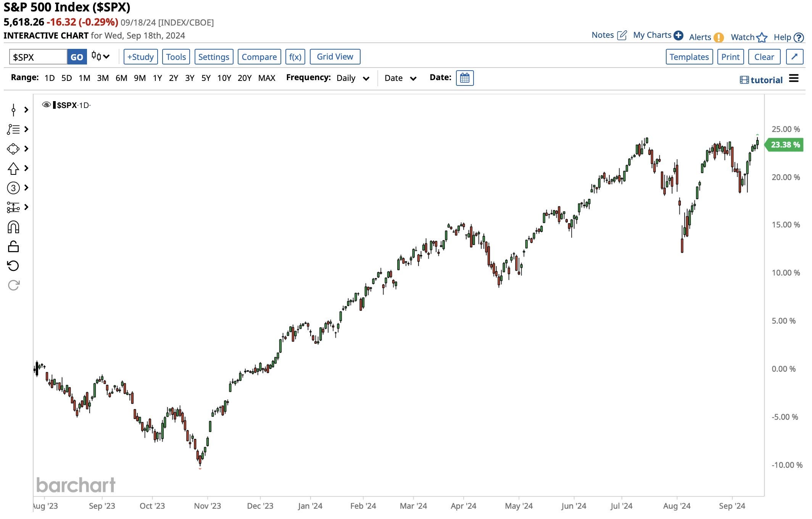
Task: Toggle $SPX series visibility eye
Action: [47, 105]
